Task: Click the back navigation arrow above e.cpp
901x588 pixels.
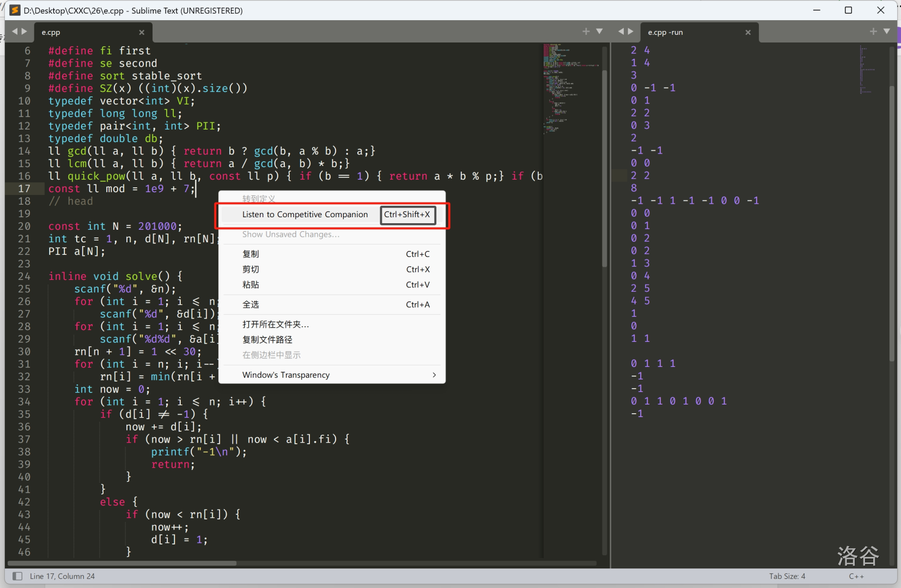Action: [x=14, y=32]
